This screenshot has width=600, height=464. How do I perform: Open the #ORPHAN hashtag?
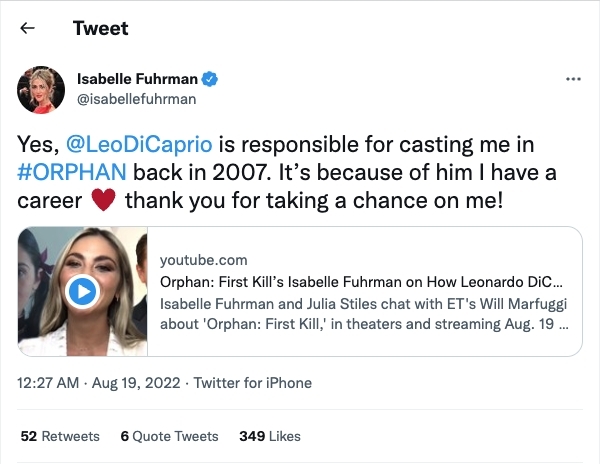pos(73,172)
